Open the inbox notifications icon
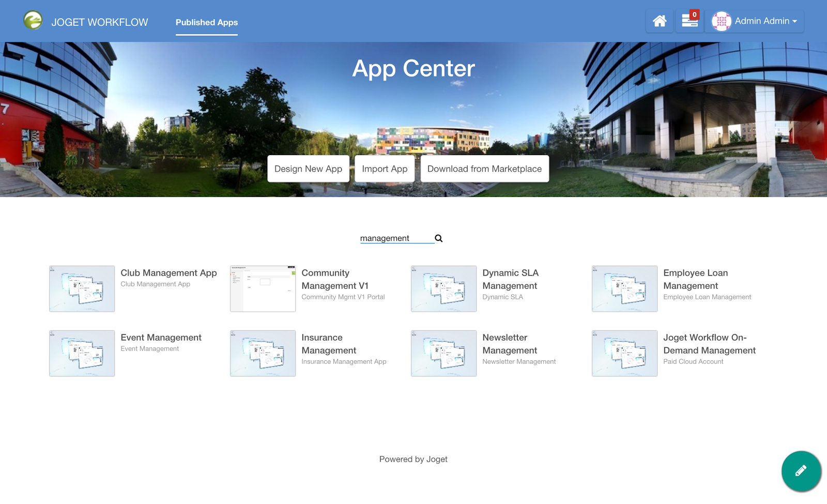The image size is (827, 504). pyautogui.click(x=690, y=21)
